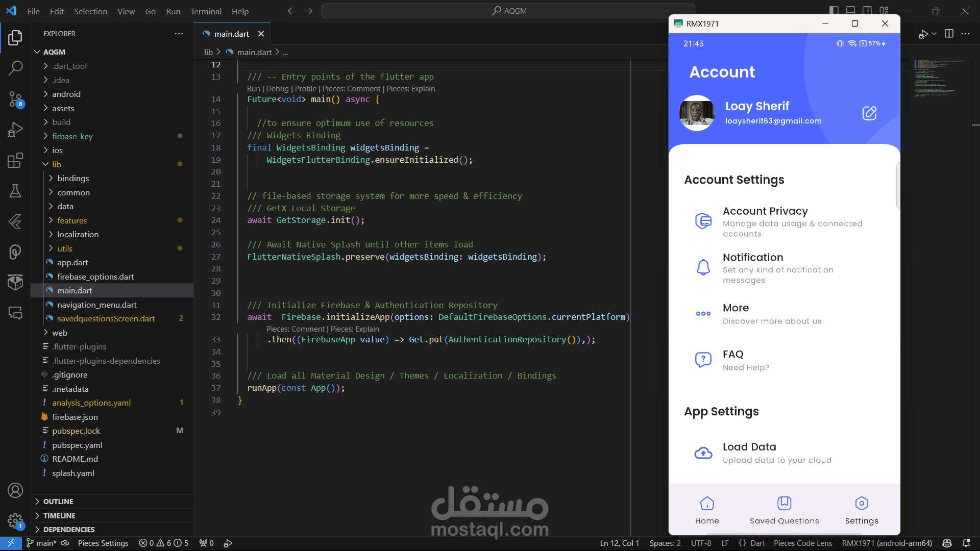This screenshot has width=980, height=551.
Task: Expand the android folder
Action: click(x=66, y=94)
